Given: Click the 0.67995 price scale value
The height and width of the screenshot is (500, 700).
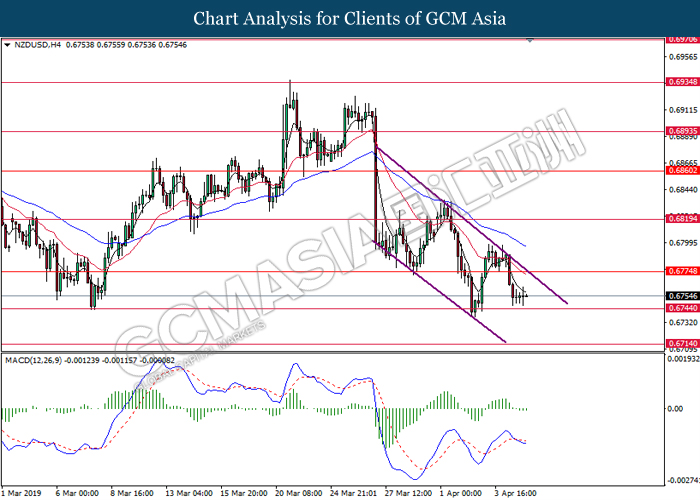Looking at the screenshot, I should [x=683, y=243].
